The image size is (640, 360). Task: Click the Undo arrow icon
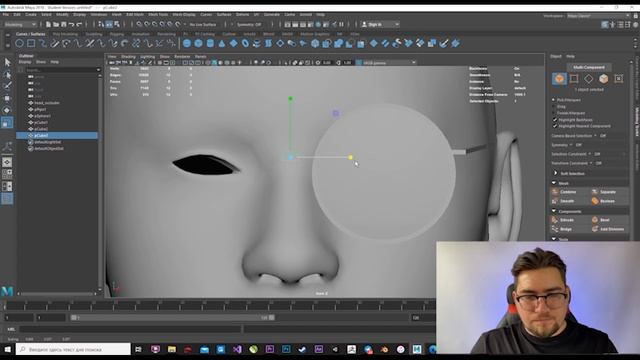pyautogui.click(x=72, y=24)
